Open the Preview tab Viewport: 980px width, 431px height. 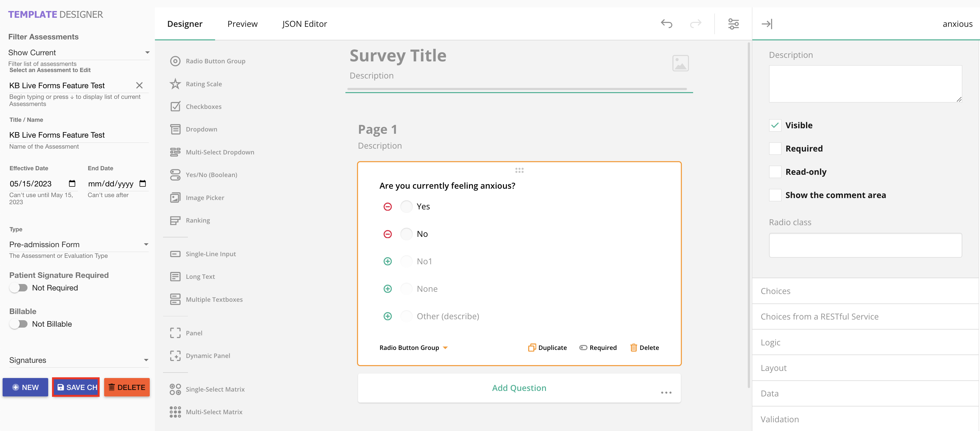[242, 24]
